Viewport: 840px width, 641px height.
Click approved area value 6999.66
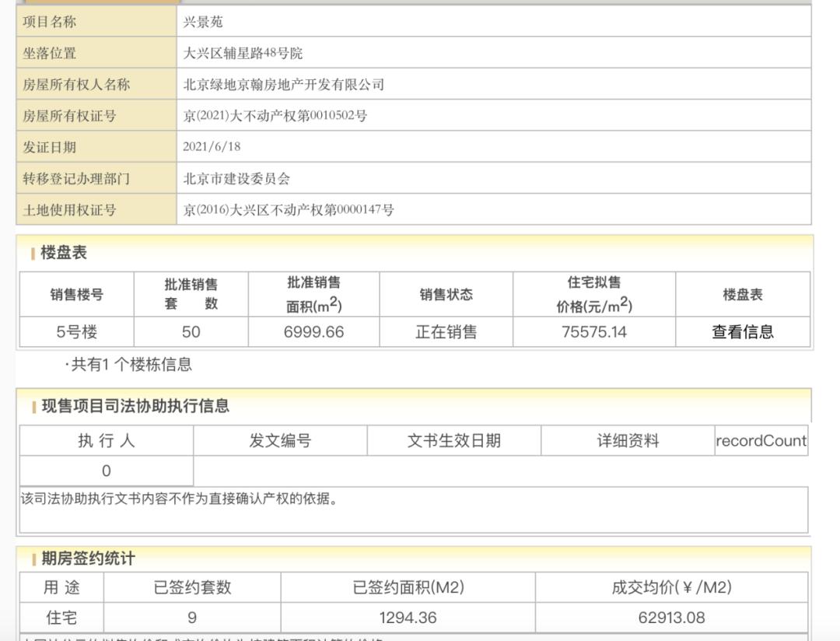314,331
